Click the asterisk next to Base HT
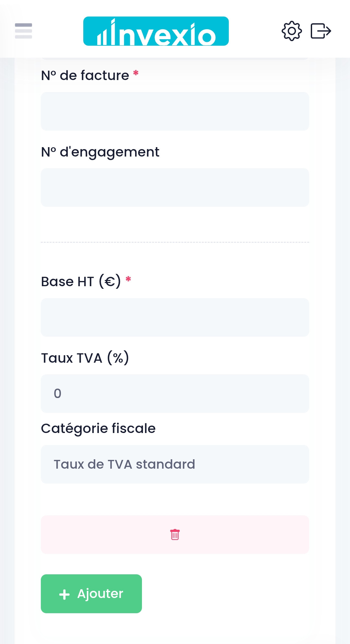The image size is (350, 644). pos(129,279)
